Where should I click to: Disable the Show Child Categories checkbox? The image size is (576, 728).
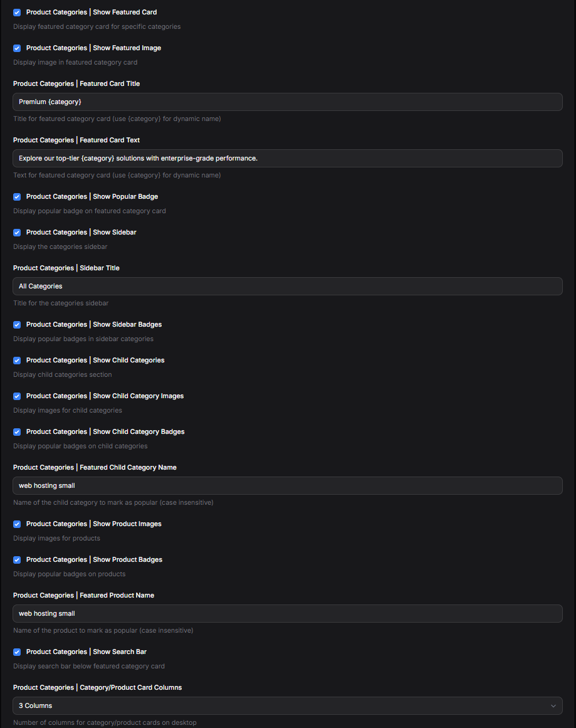pyautogui.click(x=17, y=361)
